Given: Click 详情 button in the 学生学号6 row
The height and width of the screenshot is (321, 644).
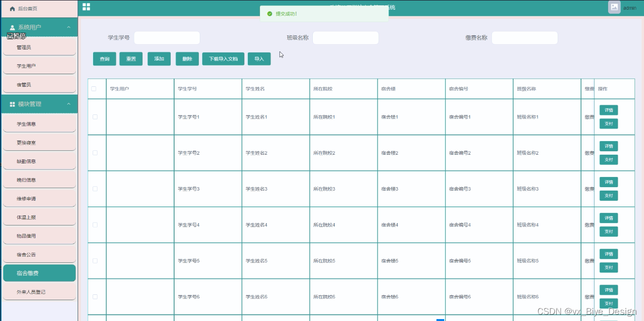Looking at the screenshot, I should click(x=609, y=289).
